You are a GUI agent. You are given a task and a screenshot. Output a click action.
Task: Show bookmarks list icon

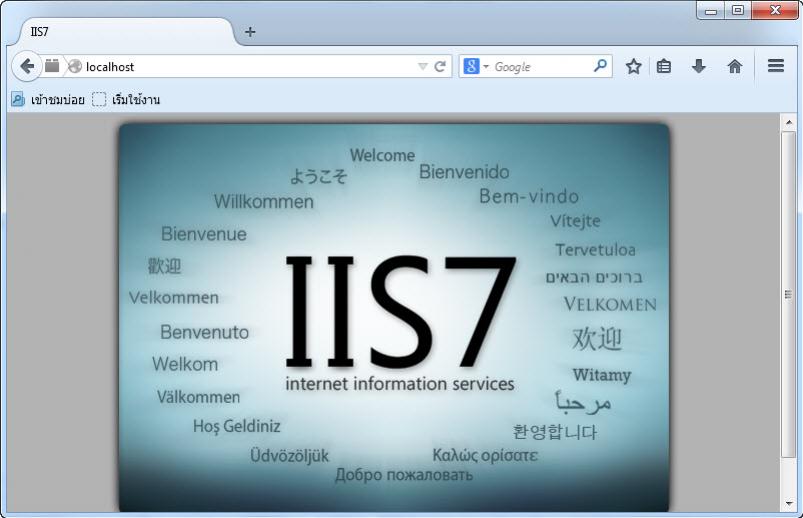click(x=664, y=66)
